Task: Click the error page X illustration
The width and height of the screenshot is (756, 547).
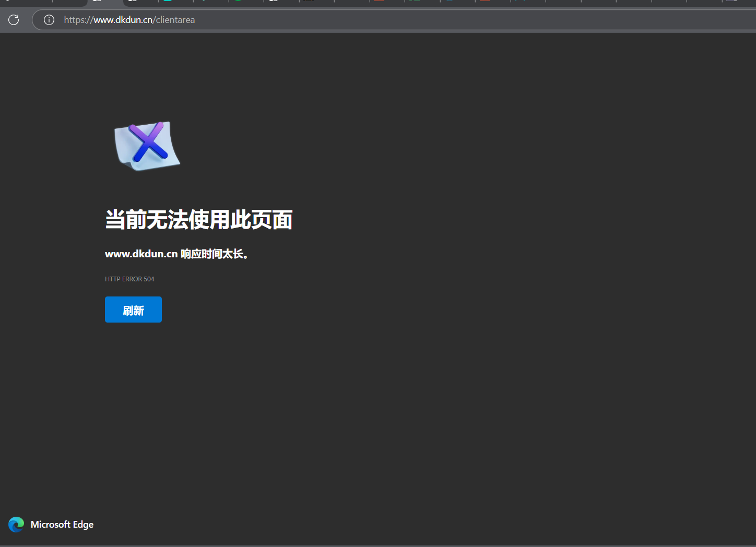Action: tap(147, 146)
